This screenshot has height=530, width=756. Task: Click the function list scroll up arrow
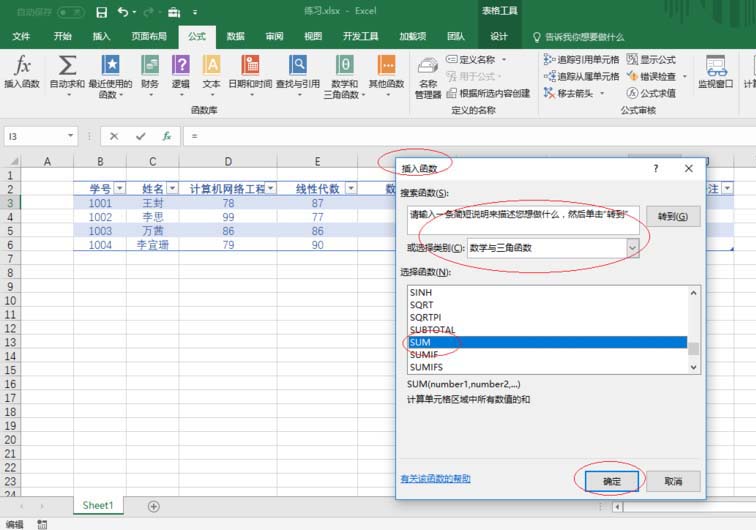pyautogui.click(x=693, y=293)
